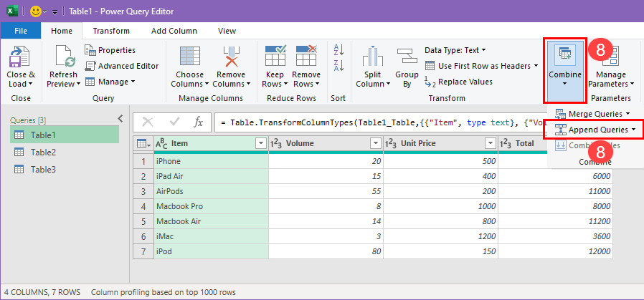Viewport: 644px width, 300px height.
Task: Click the Choose Columns icon
Action: coord(190,57)
